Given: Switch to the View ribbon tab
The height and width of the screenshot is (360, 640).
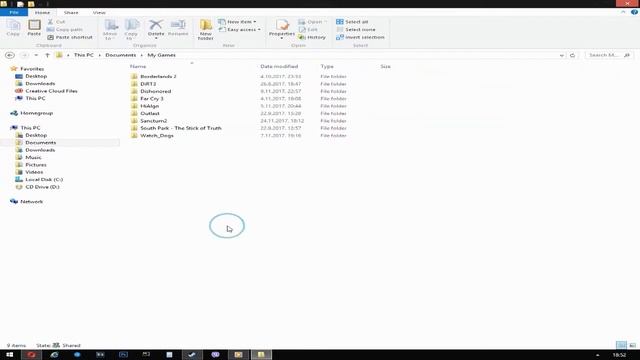Looking at the screenshot, I should coord(99,13).
